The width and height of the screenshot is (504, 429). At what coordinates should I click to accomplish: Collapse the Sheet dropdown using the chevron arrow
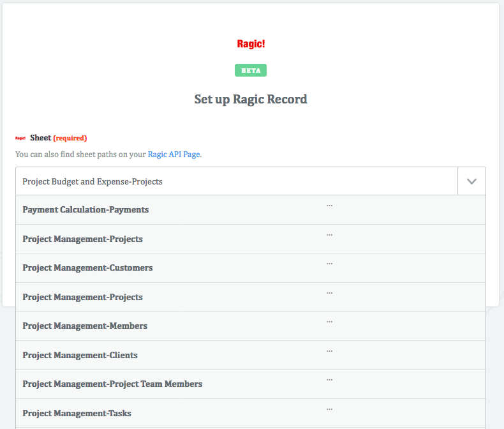(x=471, y=181)
